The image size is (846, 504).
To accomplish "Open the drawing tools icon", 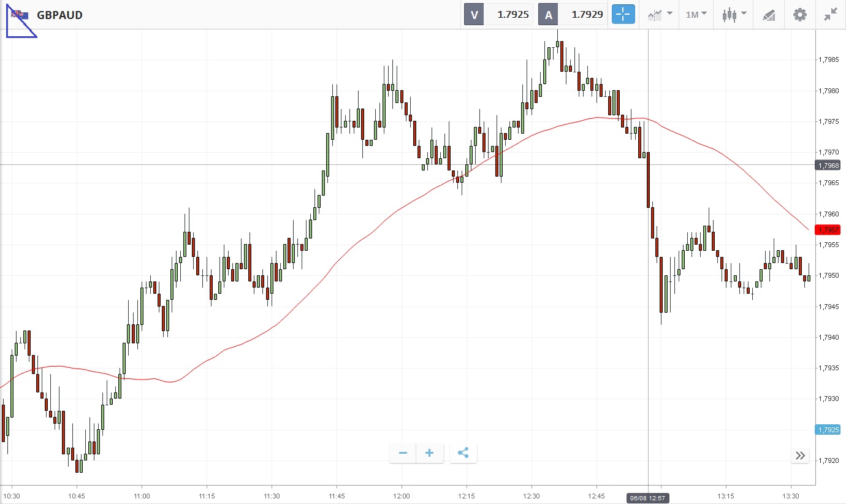I will coord(769,15).
